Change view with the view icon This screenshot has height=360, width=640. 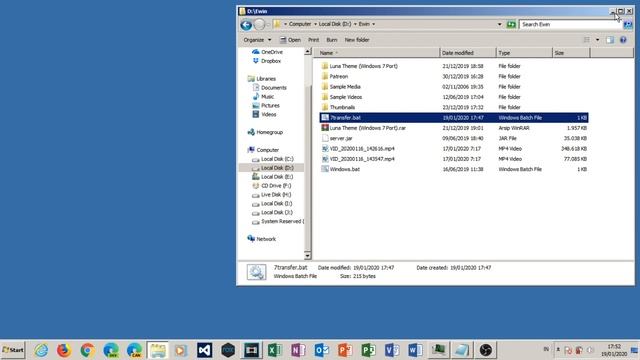[587, 40]
